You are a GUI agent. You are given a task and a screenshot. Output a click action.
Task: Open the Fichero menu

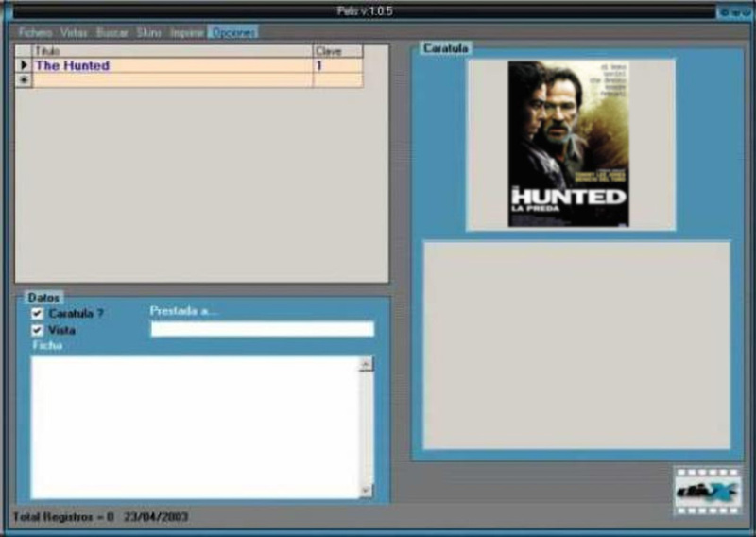tap(35, 32)
